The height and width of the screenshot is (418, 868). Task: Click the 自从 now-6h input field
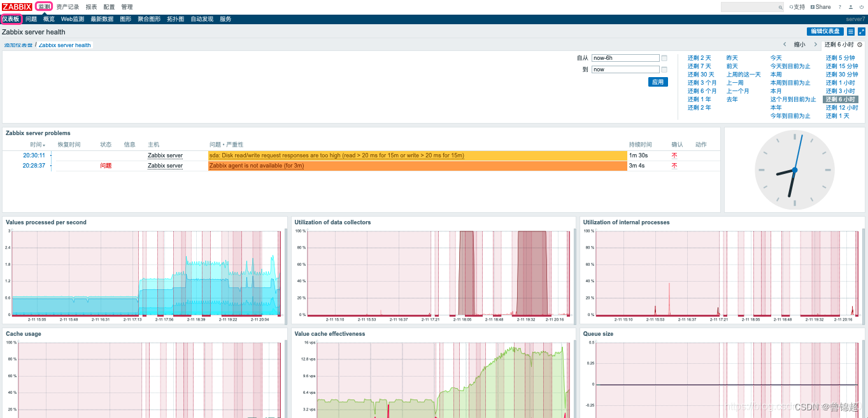(x=625, y=58)
